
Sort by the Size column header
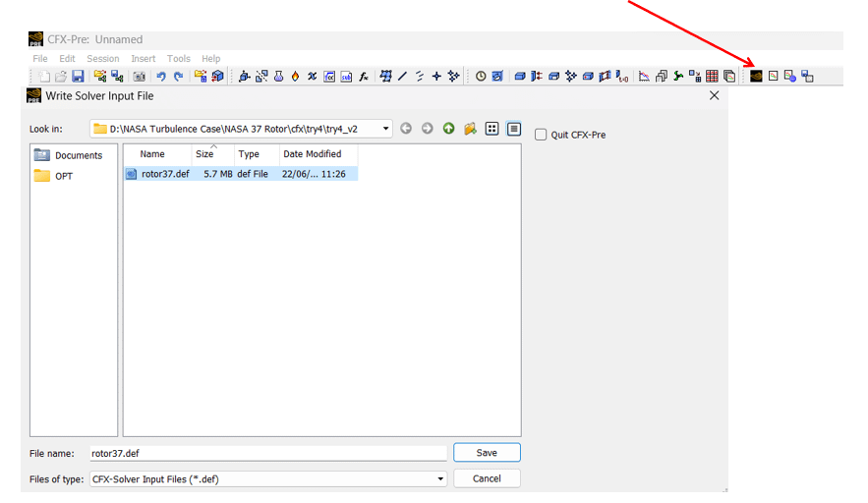213,154
